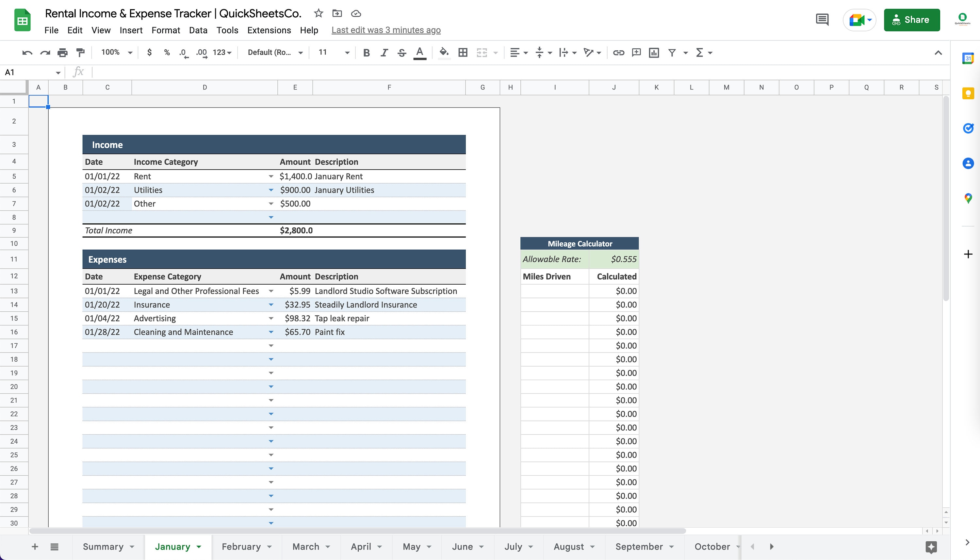Star this spreadsheet
This screenshot has width=980, height=560.
tap(318, 13)
